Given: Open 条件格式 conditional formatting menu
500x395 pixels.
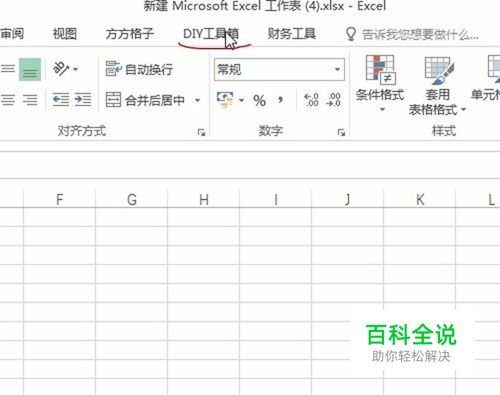Looking at the screenshot, I should 380,84.
